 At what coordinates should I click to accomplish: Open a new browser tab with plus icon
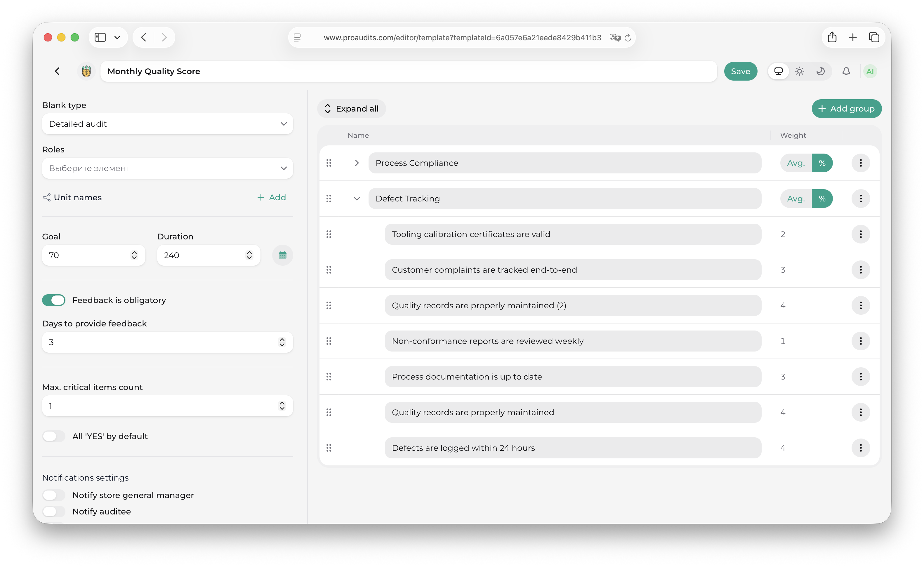[853, 37]
